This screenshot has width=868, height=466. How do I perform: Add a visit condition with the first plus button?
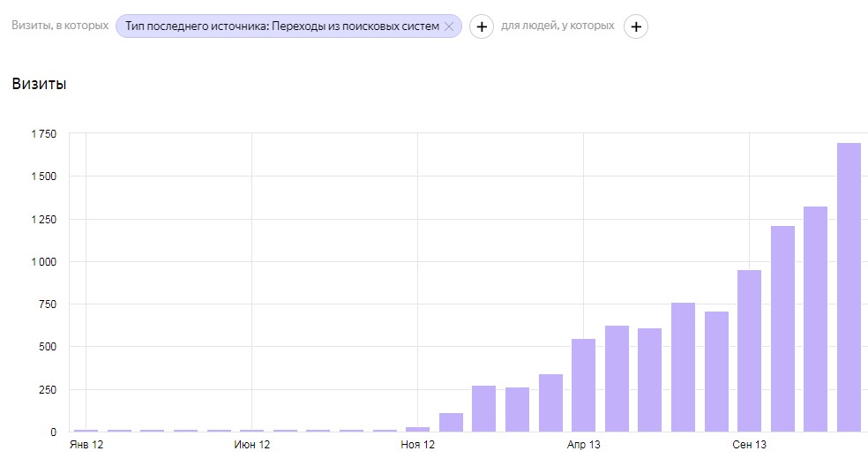pos(482,26)
